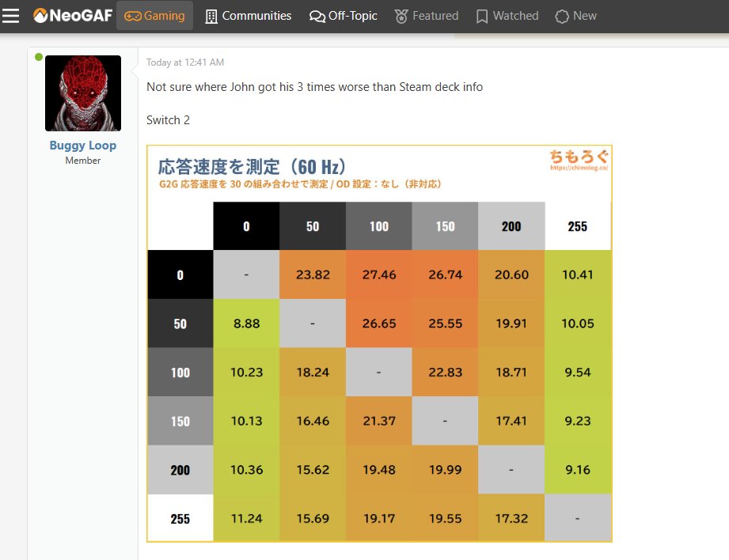729x560 pixels.
Task: Click the "Switch 2" text
Action: click(168, 120)
